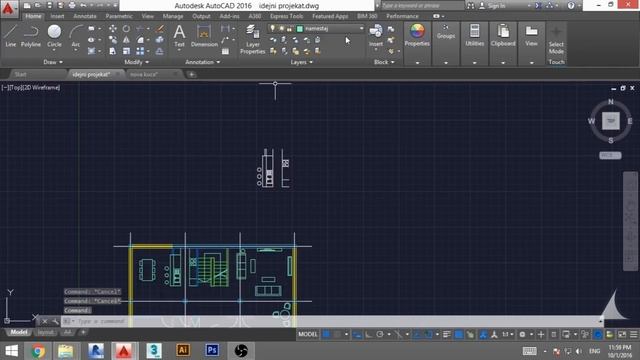Click the keyword search field in title bar
The width and height of the screenshot is (640, 360).
(423, 6)
